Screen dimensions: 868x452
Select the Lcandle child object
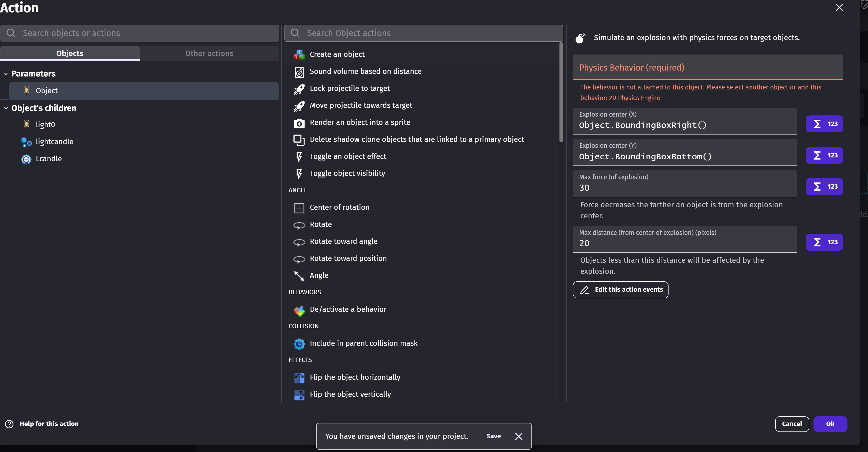[x=144, y=159]
